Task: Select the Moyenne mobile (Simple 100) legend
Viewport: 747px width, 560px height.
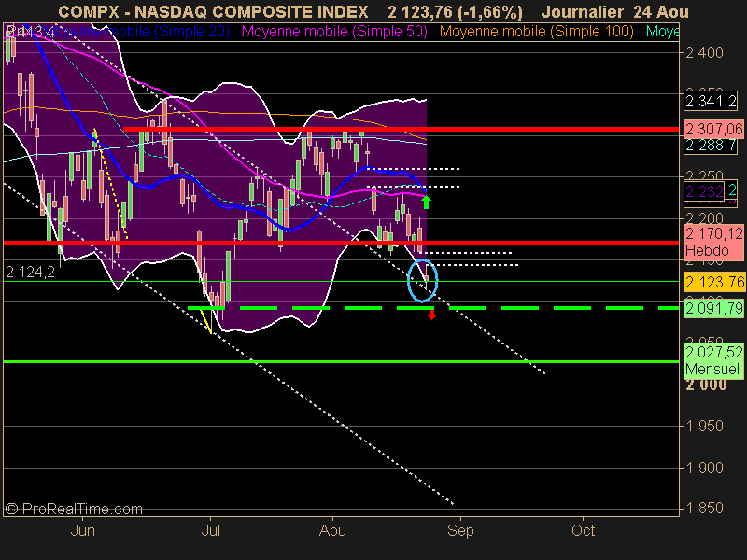Action: click(x=536, y=32)
